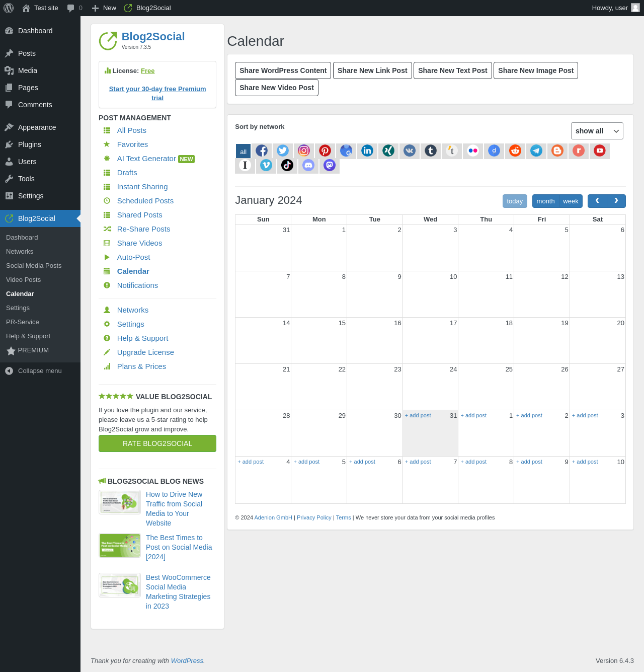Viewport: 644px width, 672px height.
Task: Filter calendar by Instapaper network
Action: click(245, 165)
